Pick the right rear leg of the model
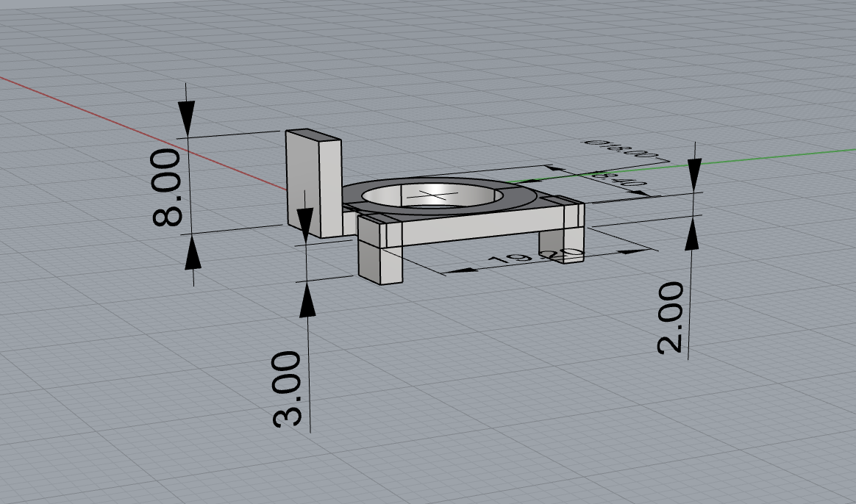 click(x=552, y=242)
